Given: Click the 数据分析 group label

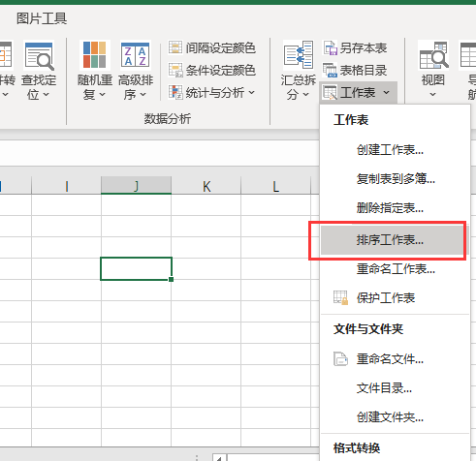Looking at the screenshot, I should [168, 119].
